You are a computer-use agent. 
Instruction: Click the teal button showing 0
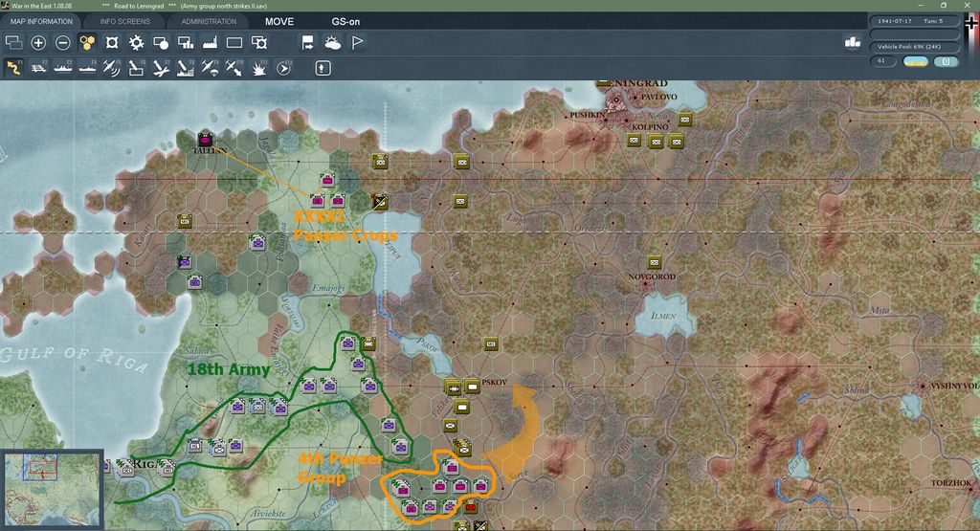(947, 61)
